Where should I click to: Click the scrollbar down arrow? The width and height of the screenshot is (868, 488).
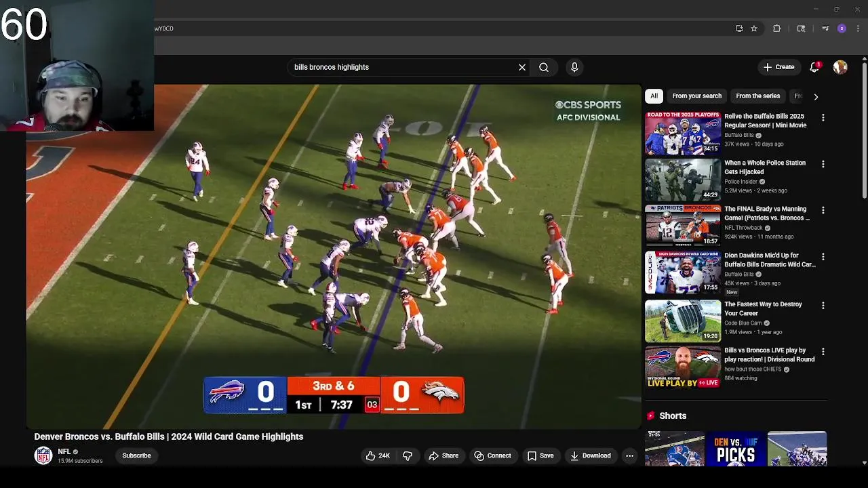point(864,463)
